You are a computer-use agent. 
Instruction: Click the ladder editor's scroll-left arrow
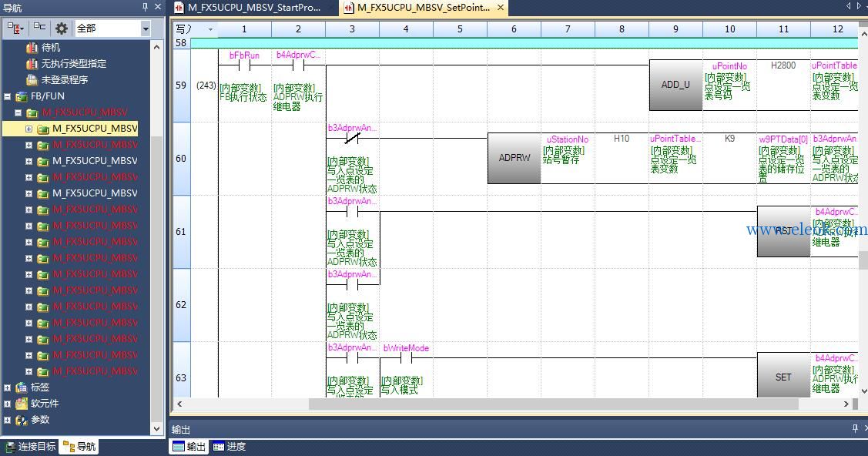coord(179,404)
